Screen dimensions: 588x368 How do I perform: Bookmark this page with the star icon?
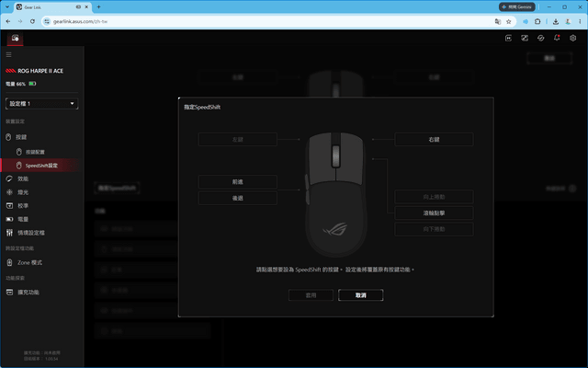[x=508, y=21]
